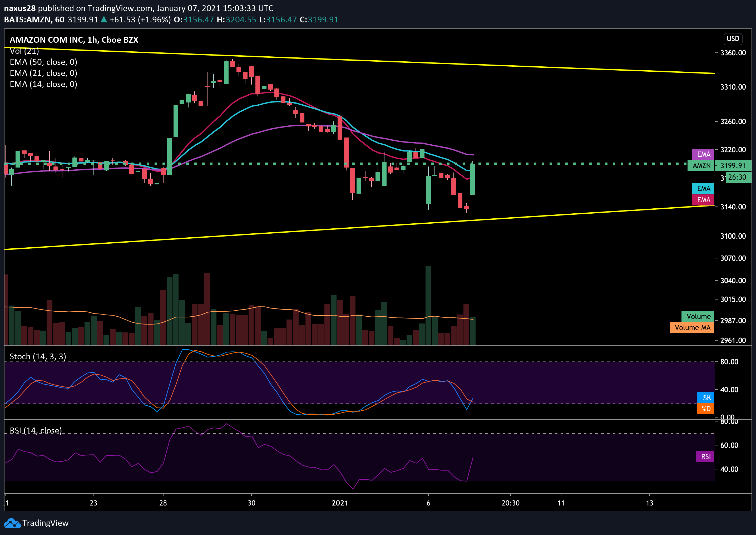Screen dimensions: 756x535
Task: Click the blue %K stochastic tag
Action: 706,397
